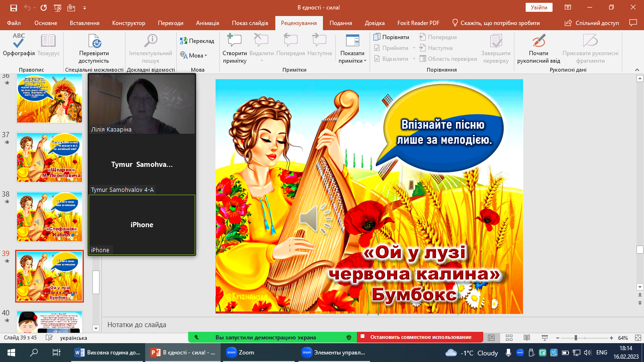Start slideshow from beginning via Quick Access
The image size is (644, 362).
pyautogui.click(x=58, y=8)
